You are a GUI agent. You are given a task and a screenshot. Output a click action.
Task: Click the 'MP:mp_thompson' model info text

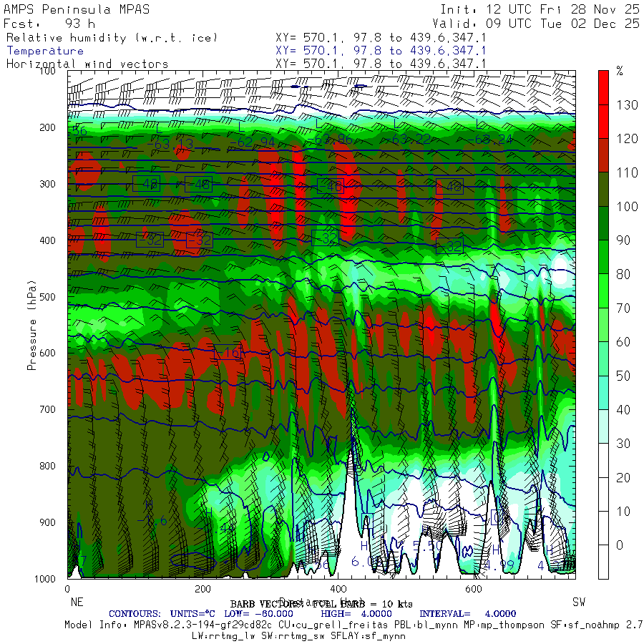(503, 625)
